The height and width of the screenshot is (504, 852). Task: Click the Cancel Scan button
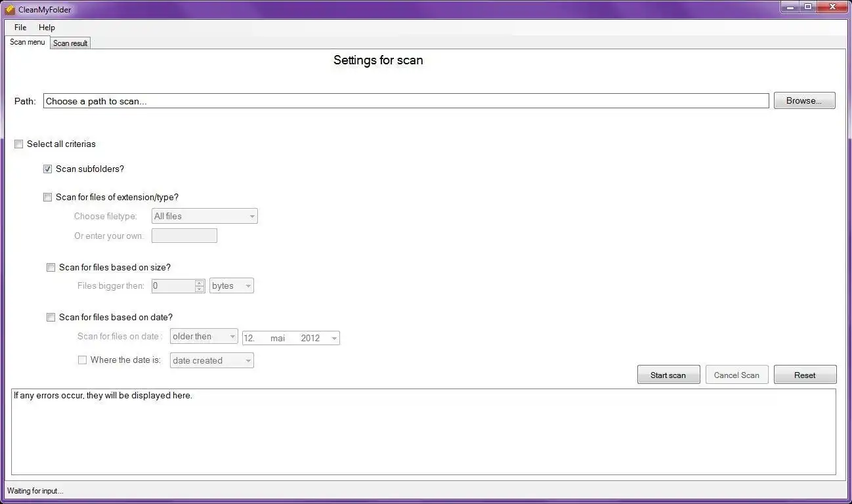736,375
